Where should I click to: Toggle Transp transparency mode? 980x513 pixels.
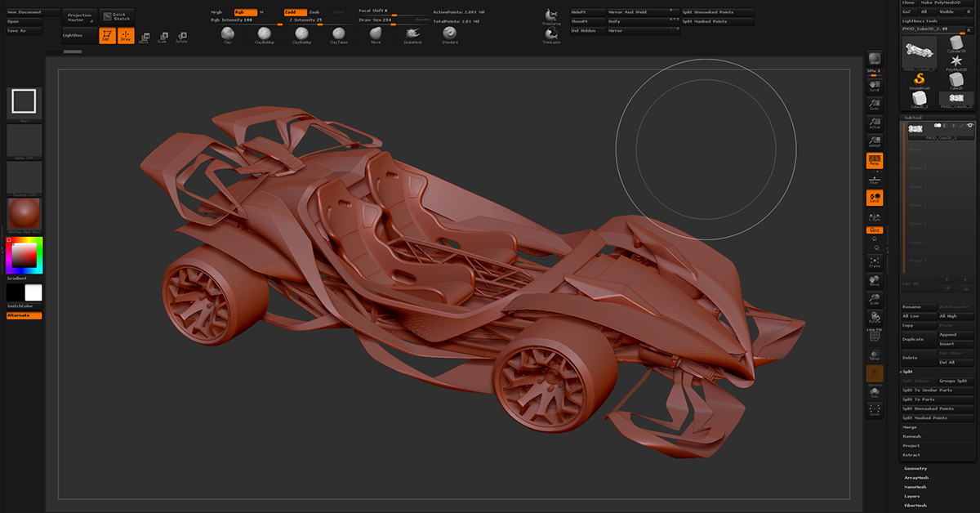coord(874,354)
